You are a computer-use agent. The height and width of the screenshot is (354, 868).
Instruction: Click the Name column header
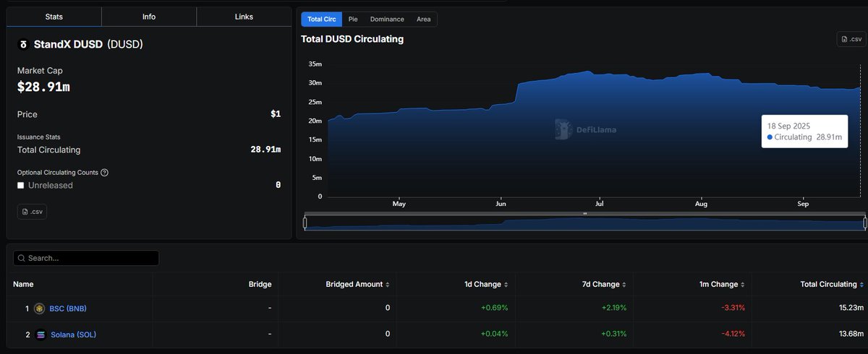pos(23,285)
